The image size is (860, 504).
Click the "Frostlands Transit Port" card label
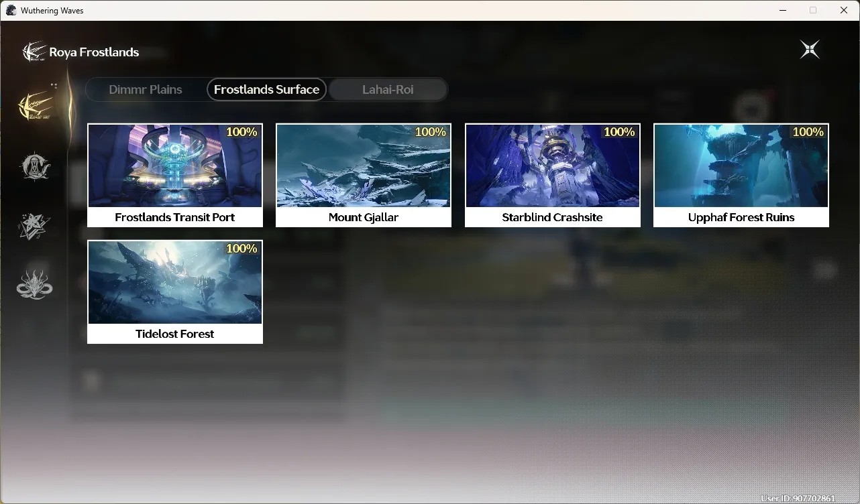175,217
